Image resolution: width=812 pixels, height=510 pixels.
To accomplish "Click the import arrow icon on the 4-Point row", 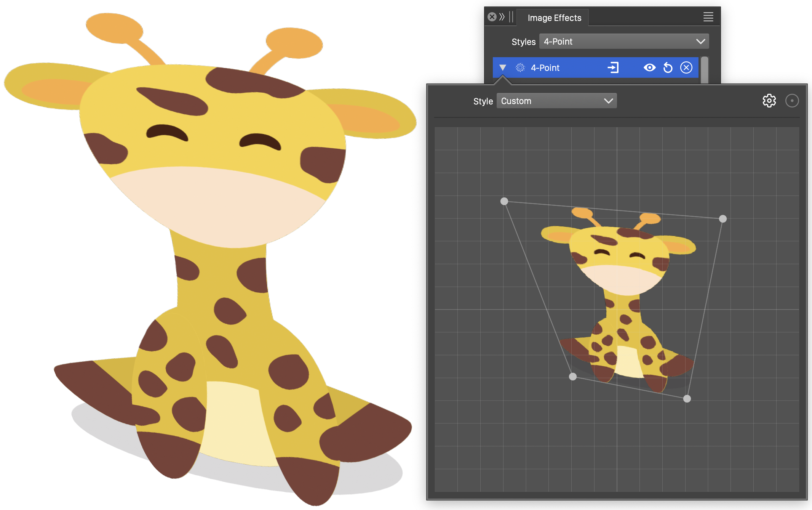I will pos(613,68).
